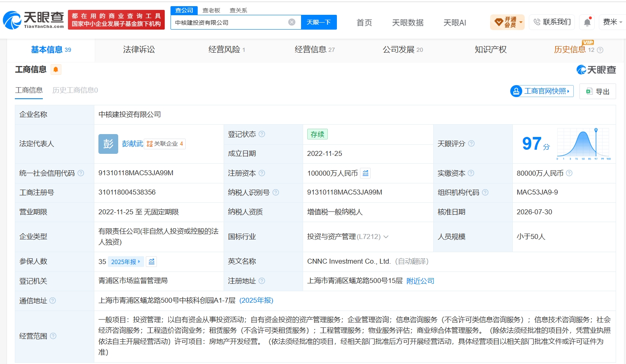Select 小于50人 staff size value
The height and width of the screenshot is (364, 626).
[x=531, y=237]
